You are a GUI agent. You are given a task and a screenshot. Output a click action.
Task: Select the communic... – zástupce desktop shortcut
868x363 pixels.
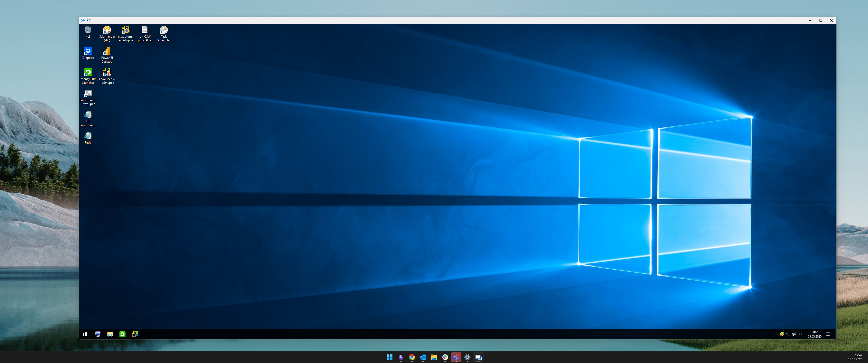point(88,98)
